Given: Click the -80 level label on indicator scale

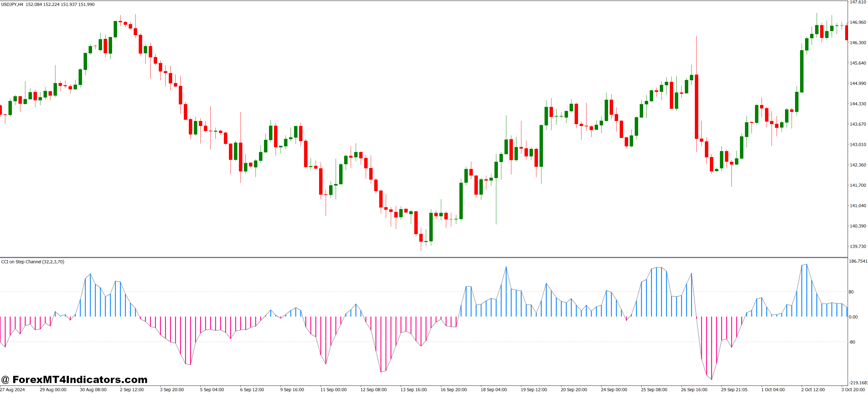Looking at the screenshot, I should coord(852,342).
